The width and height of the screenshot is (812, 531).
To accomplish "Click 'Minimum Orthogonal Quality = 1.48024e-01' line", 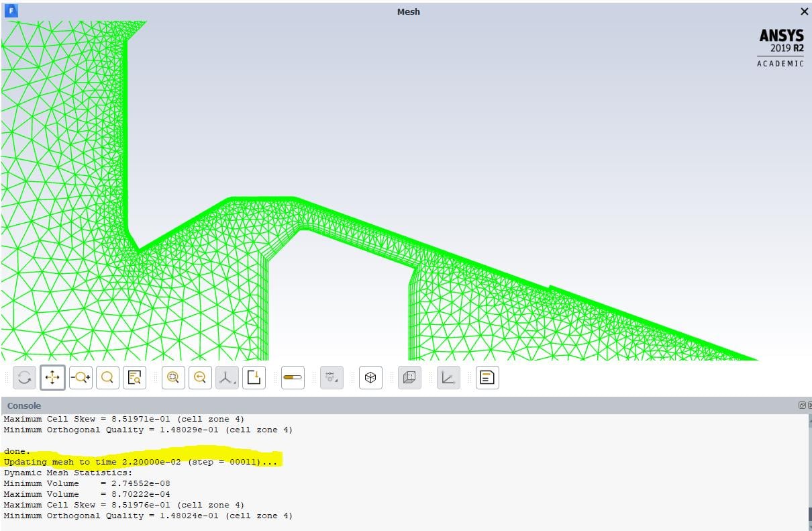I will [148, 516].
